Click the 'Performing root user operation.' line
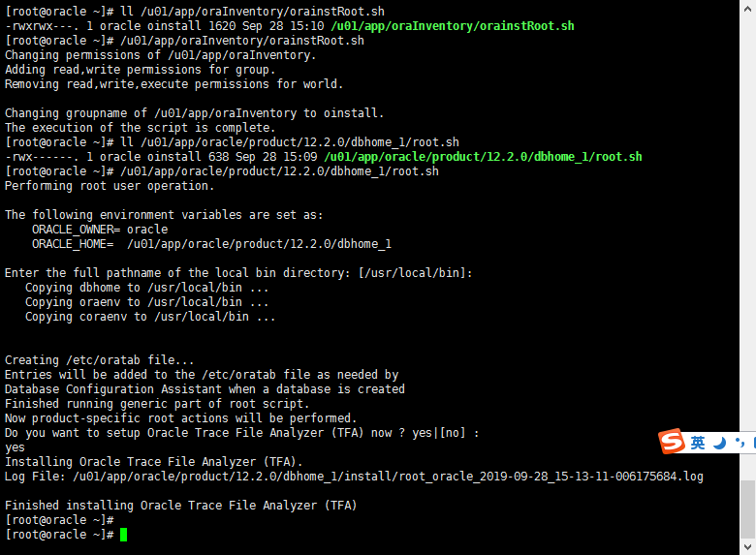Screen dimensions: 756x555 [x=110, y=186]
